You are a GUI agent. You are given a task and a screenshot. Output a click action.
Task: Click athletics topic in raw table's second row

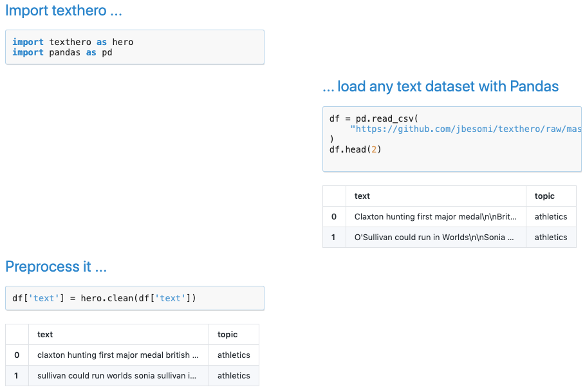point(551,238)
